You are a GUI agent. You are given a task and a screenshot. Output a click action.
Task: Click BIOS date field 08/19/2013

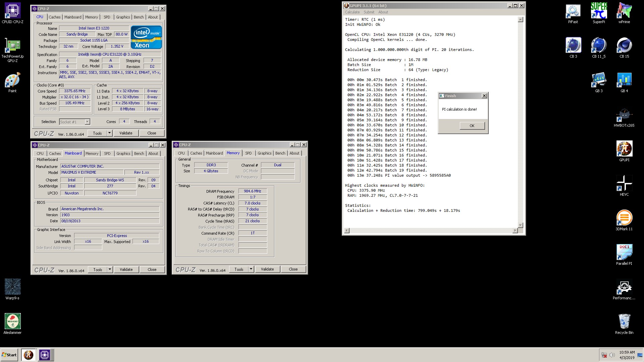coord(110,221)
